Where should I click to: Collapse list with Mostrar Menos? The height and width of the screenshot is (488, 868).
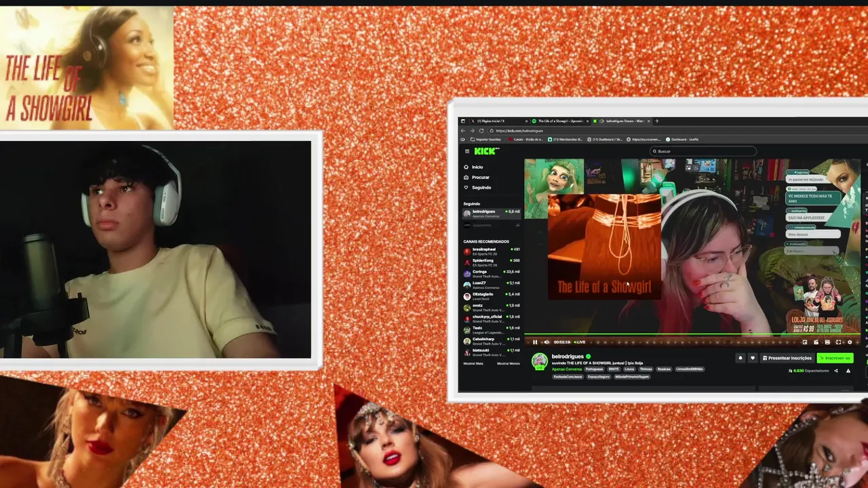[x=508, y=363]
